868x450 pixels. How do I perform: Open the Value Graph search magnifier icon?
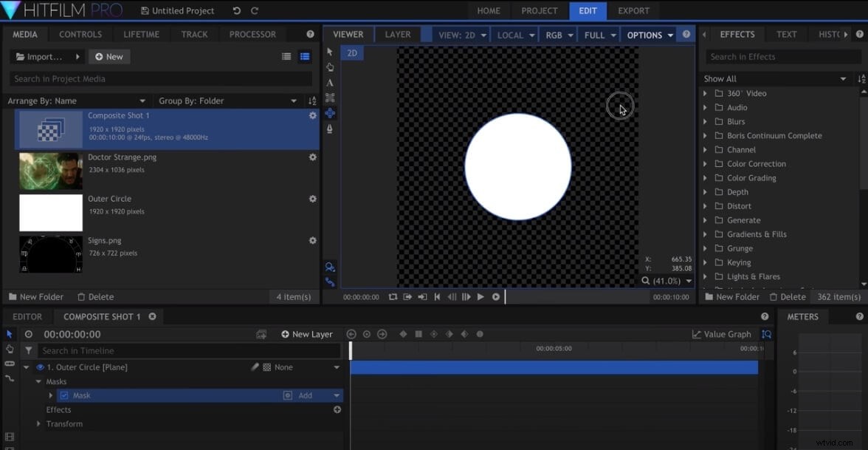coord(766,334)
